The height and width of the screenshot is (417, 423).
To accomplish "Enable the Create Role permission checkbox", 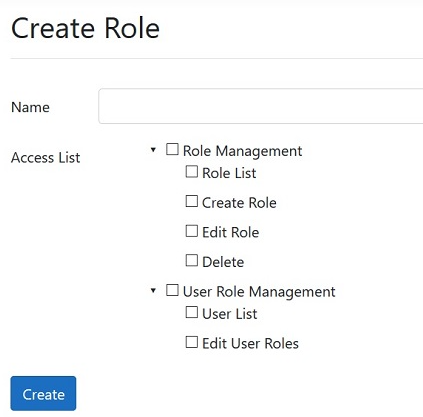I will click(192, 201).
